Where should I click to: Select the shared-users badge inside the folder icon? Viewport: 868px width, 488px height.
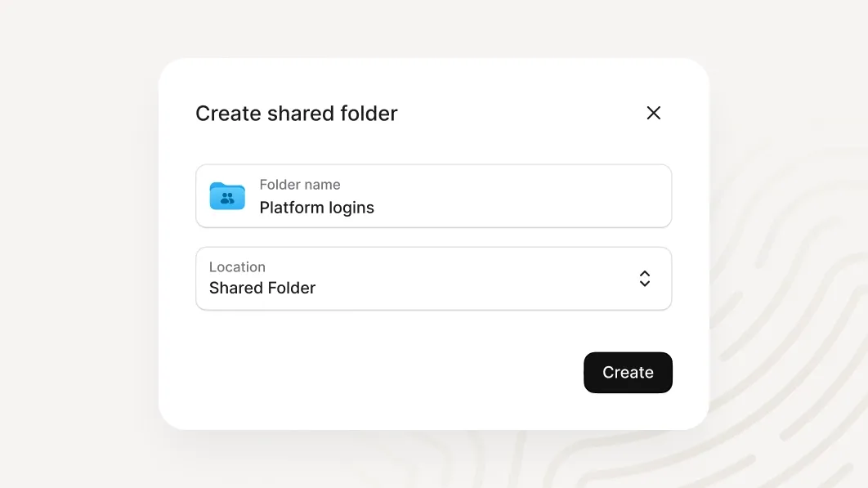pyautogui.click(x=226, y=197)
